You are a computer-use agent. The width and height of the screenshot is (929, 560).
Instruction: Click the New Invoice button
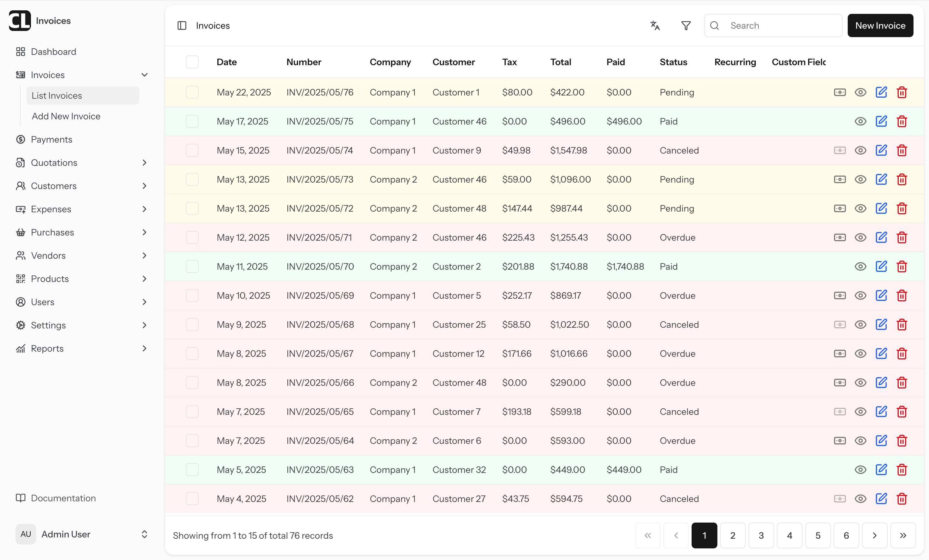[x=880, y=25]
